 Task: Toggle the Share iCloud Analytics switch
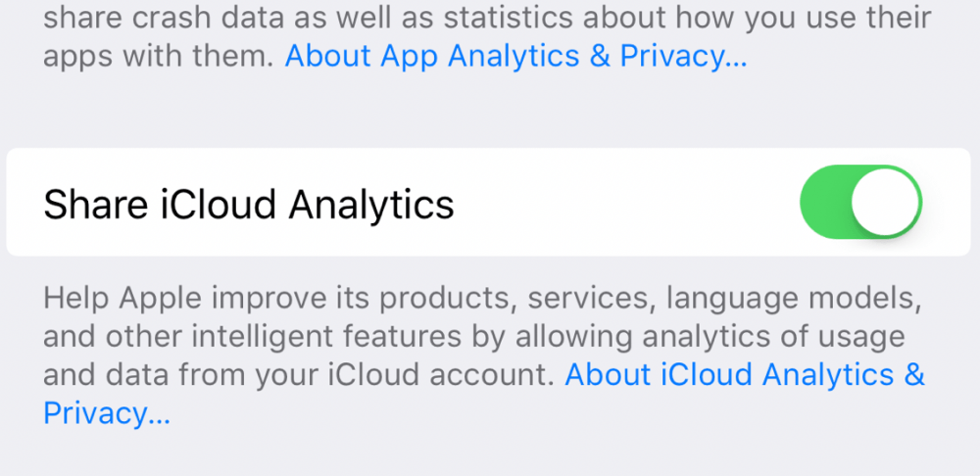861,203
